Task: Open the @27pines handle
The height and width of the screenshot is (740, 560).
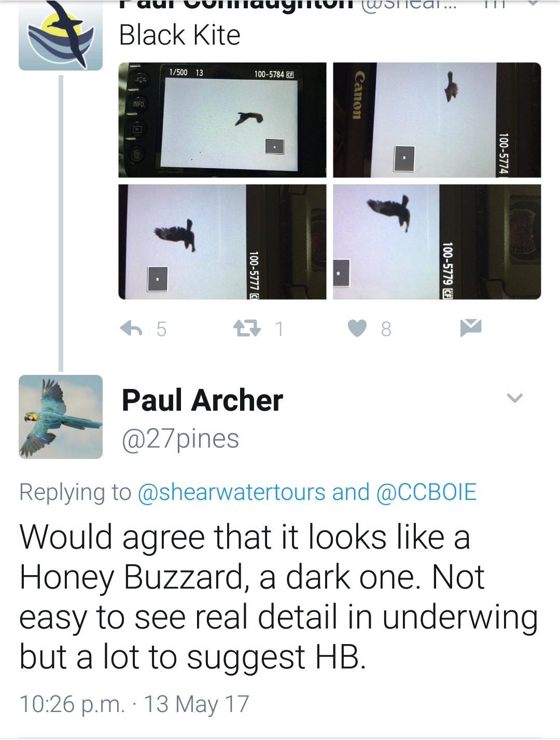Action: coord(180,439)
